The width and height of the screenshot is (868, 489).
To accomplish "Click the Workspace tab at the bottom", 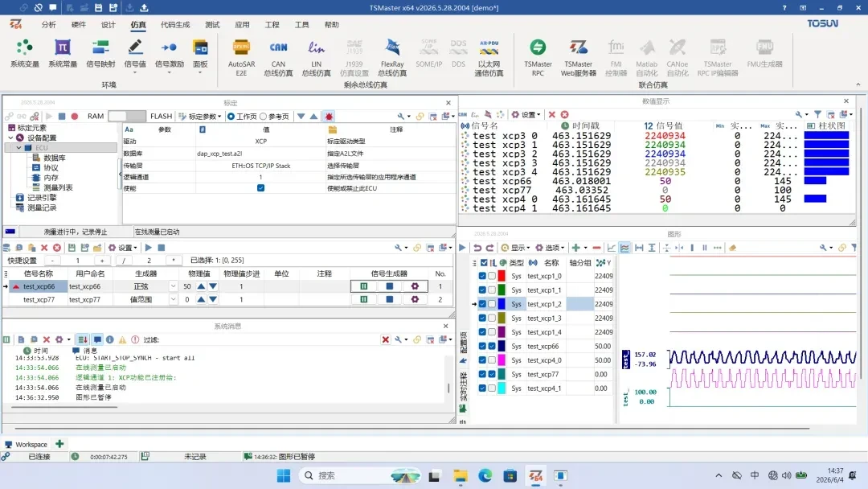I will [26, 444].
